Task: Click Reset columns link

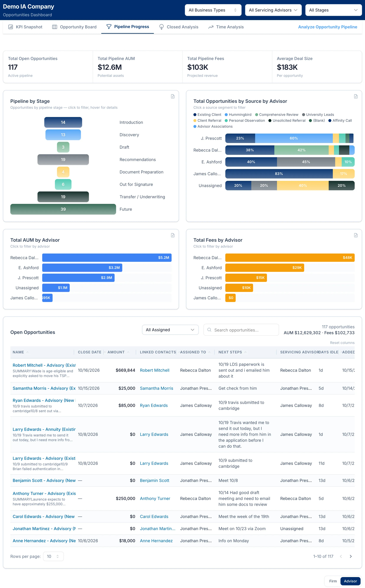Action: tap(342, 343)
